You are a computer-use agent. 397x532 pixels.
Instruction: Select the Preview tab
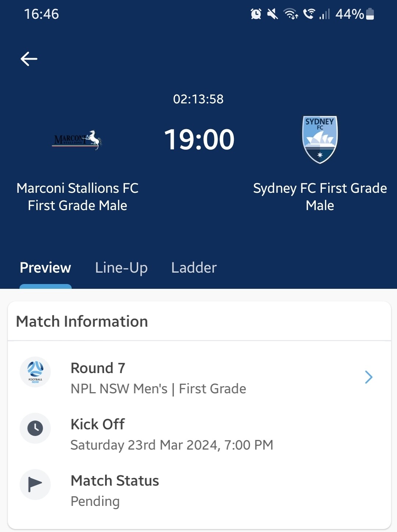(x=45, y=268)
